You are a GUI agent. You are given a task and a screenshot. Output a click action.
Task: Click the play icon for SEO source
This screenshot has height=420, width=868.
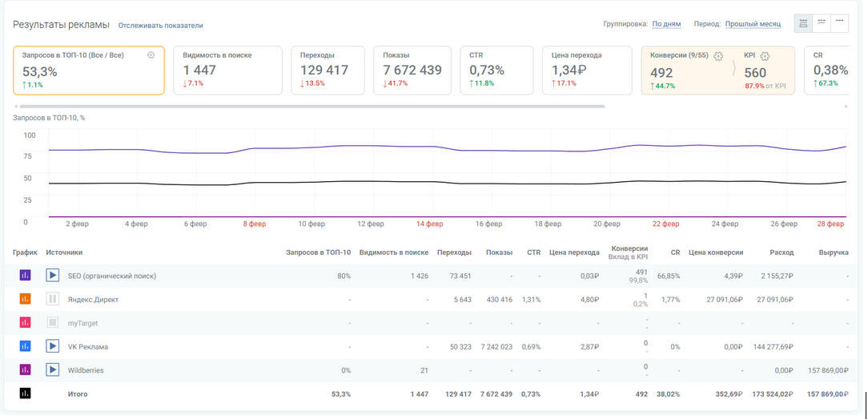pos(53,276)
